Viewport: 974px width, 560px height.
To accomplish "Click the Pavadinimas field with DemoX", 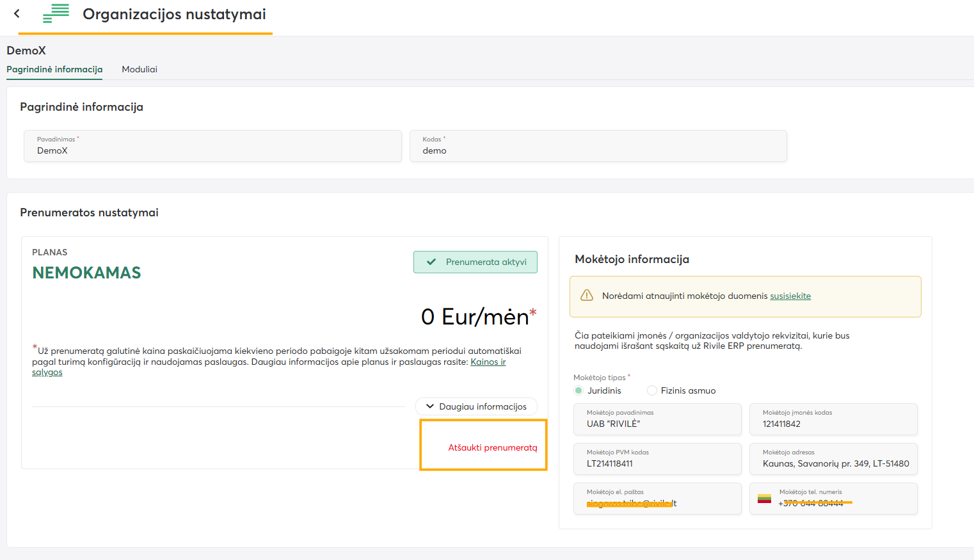I will tap(212, 147).
